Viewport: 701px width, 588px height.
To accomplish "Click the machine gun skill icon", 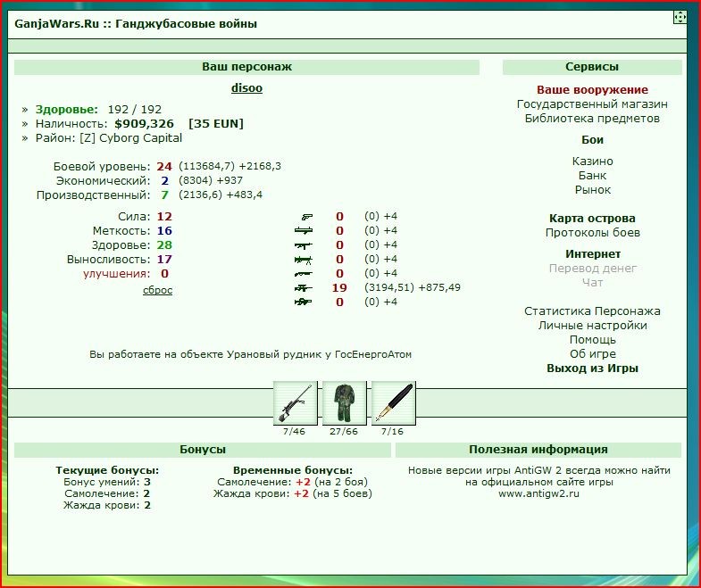I will point(304,259).
